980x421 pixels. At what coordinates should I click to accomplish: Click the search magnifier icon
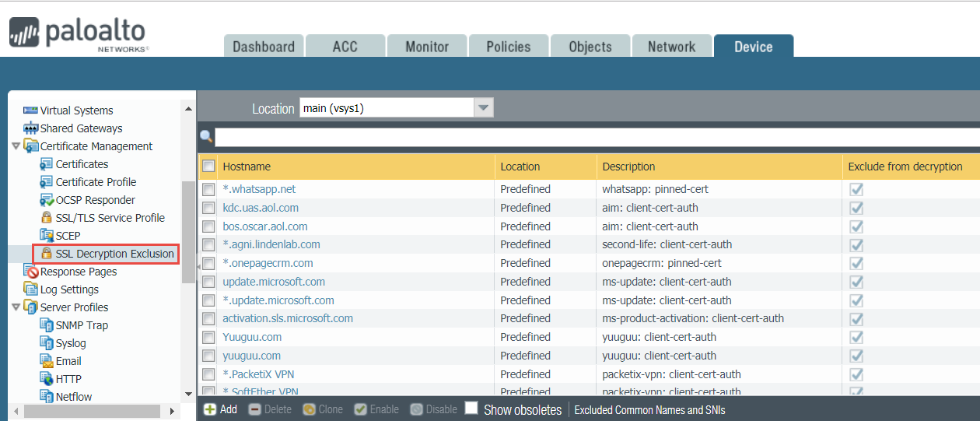[x=206, y=137]
